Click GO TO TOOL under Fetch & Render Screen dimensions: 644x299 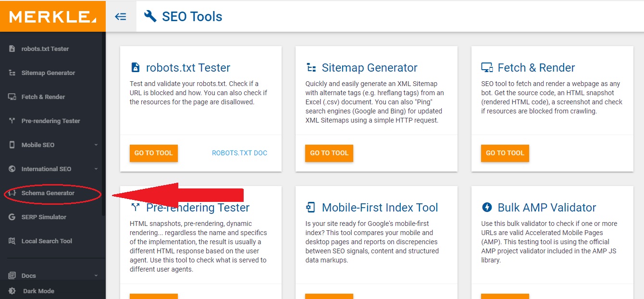click(505, 153)
